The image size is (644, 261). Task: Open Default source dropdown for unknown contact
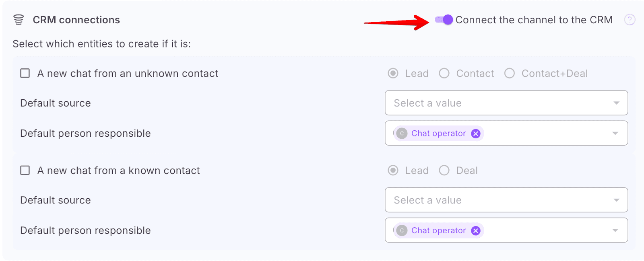506,103
